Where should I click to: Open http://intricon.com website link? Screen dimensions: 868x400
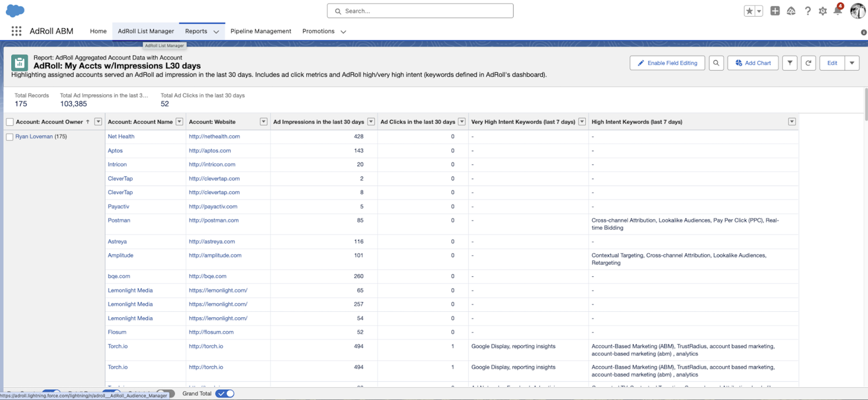click(x=212, y=164)
